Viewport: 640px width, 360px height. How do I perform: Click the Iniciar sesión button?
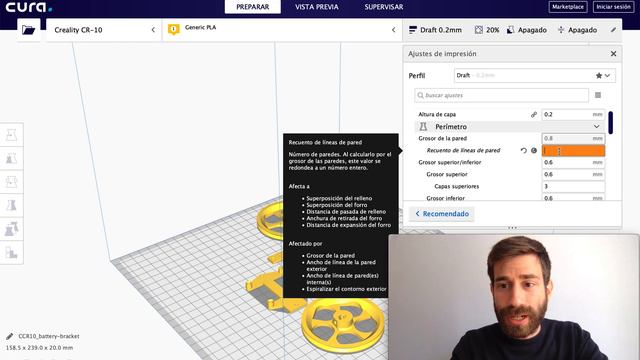[613, 7]
